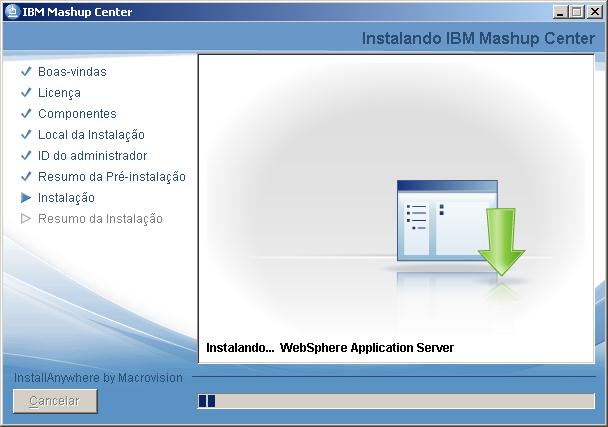608x427 pixels.
Task: Click the installer window illustration
Action: [447, 220]
